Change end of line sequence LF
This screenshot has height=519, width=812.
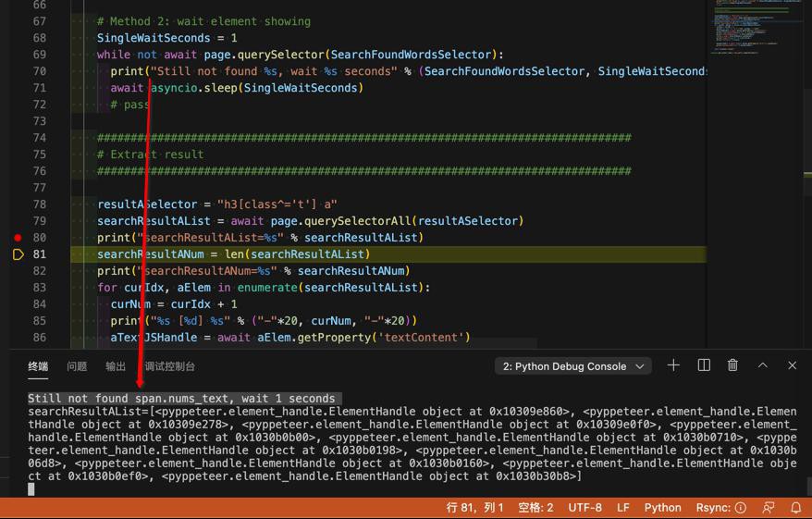coord(623,508)
